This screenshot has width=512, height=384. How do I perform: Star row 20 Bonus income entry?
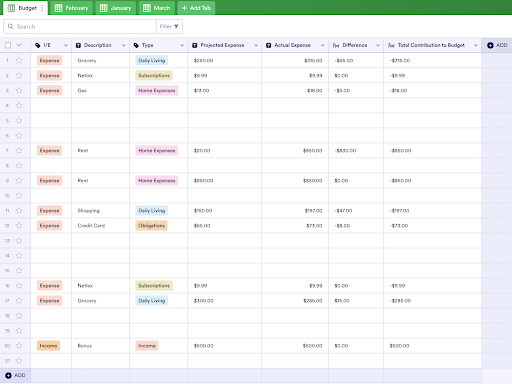click(x=19, y=346)
